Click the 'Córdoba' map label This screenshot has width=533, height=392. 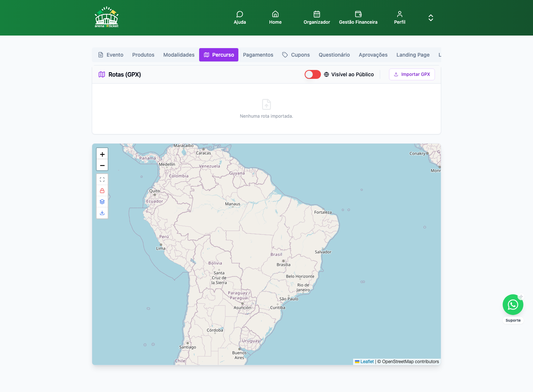coord(215,330)
